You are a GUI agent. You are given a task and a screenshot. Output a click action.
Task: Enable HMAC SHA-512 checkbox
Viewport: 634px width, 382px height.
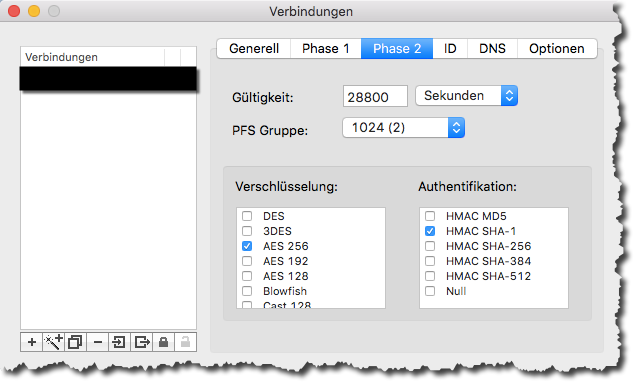(430, 276)
